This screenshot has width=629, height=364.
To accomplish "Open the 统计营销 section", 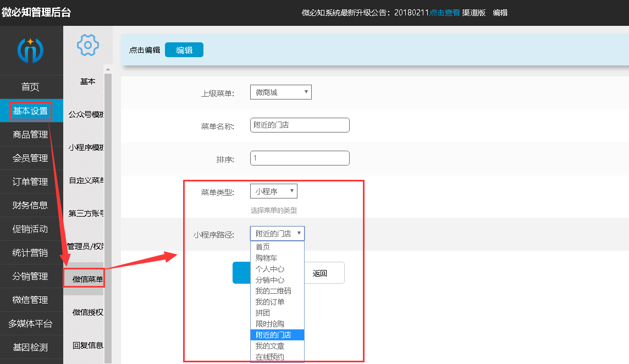I will point(31,252).
